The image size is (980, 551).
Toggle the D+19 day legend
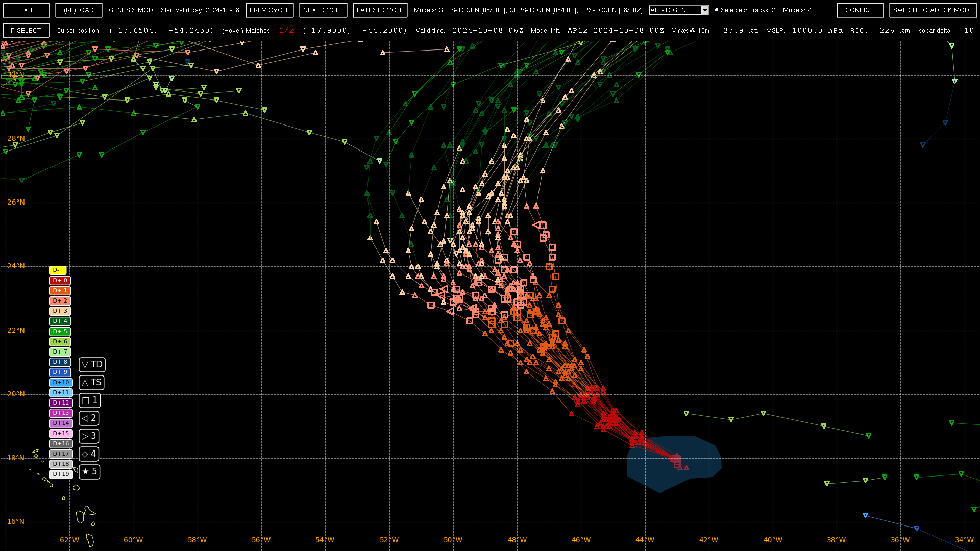(61, 474)
